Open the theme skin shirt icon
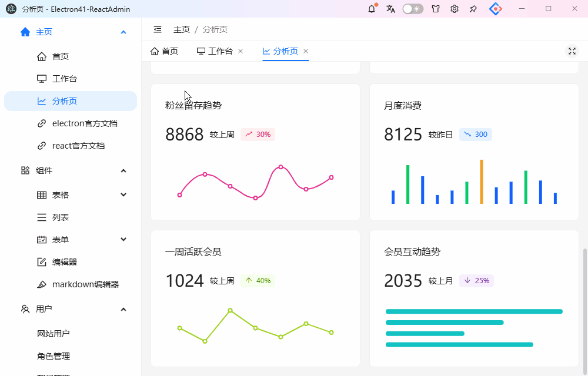Screen dimensions: 588x376 point(435,9)
